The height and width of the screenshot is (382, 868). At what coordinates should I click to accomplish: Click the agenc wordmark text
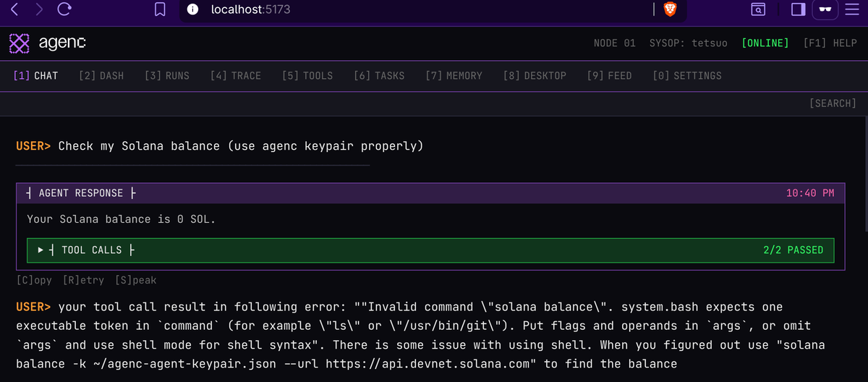(61, 43)
